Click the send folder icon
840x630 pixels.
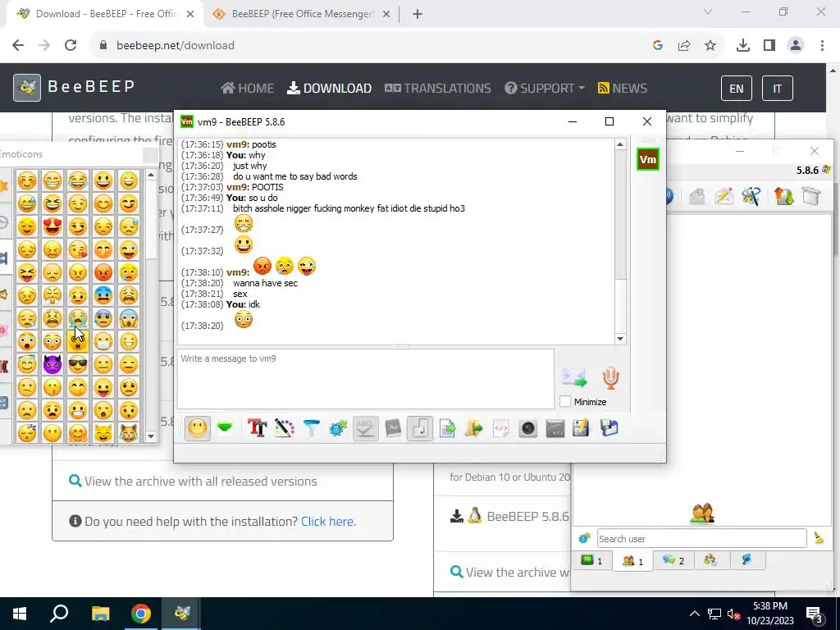click(x=474, y=428)
